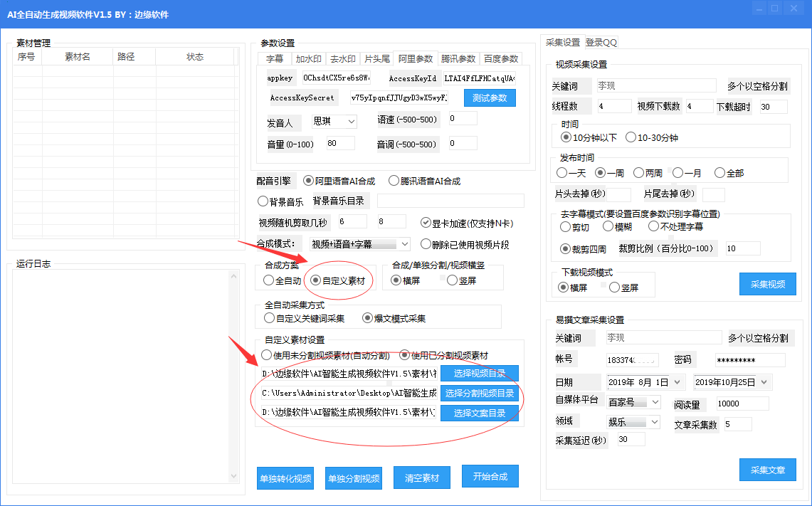
Task: Expand the 合成模式 dropdown
Action: pyautogui.click(x=360, y=244)
